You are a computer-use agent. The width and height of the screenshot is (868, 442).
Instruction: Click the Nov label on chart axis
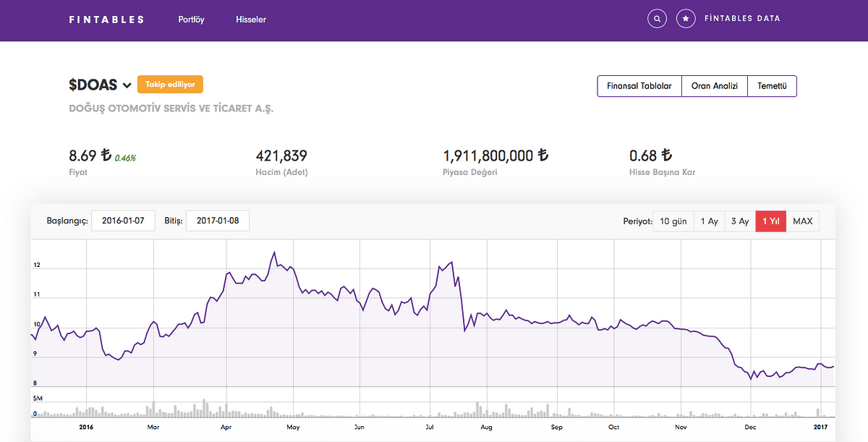(681, 428)
